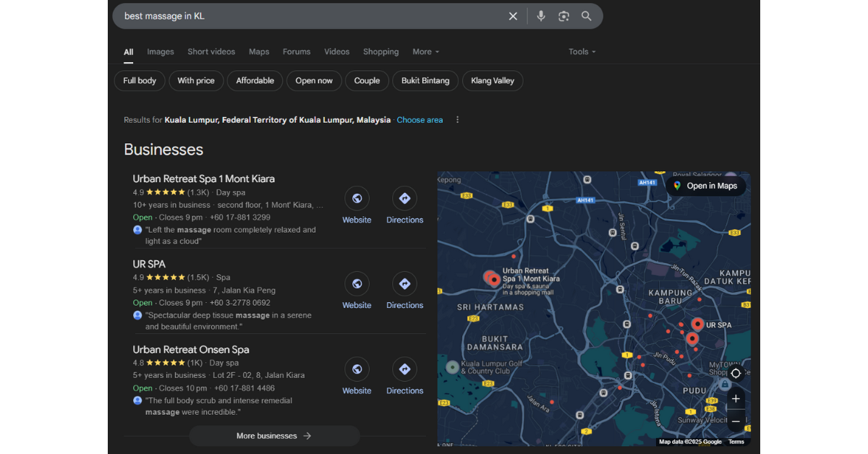Click the magnifying glass search icon
The width and height of the screenshot is (868, 454).
pyautogui.click(x=587, y=16)
